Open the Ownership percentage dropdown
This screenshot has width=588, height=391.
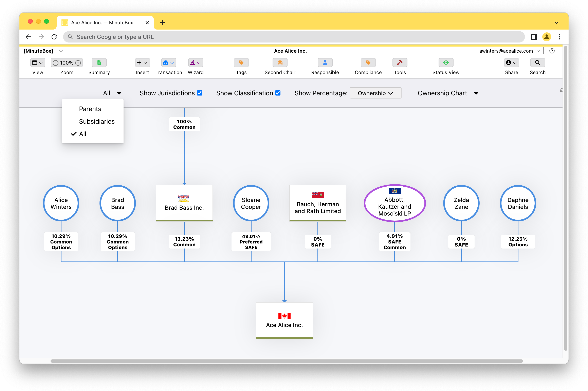coord(375,93)
